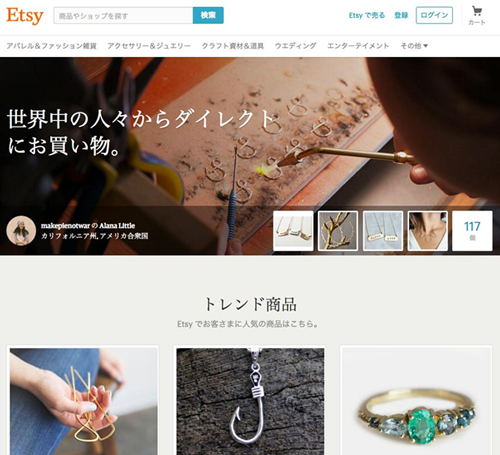Image resolution: width=500 pixels, height=455 pixels.
Task: View the gold branch jewelry thumbnail
Action: point(338,231)
